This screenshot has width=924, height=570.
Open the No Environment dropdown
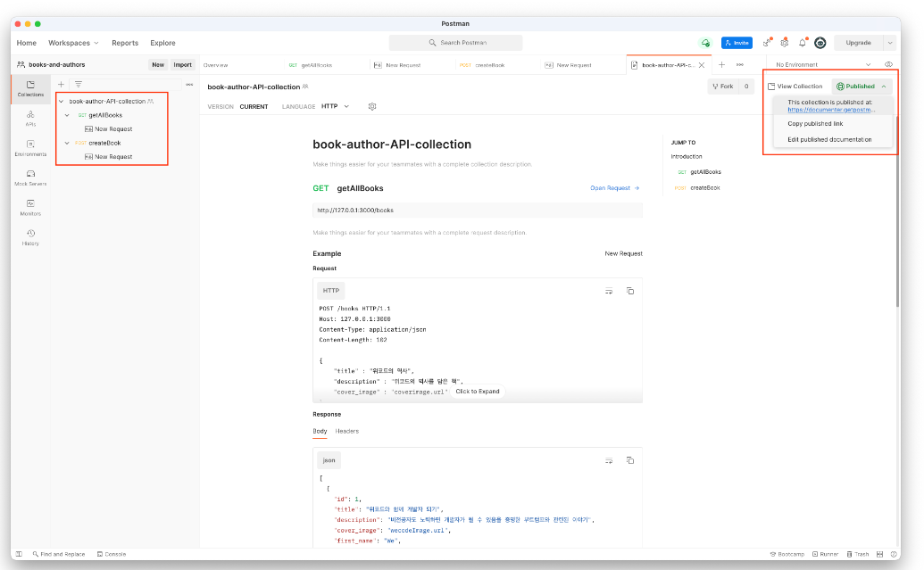[x=822, y=65]
